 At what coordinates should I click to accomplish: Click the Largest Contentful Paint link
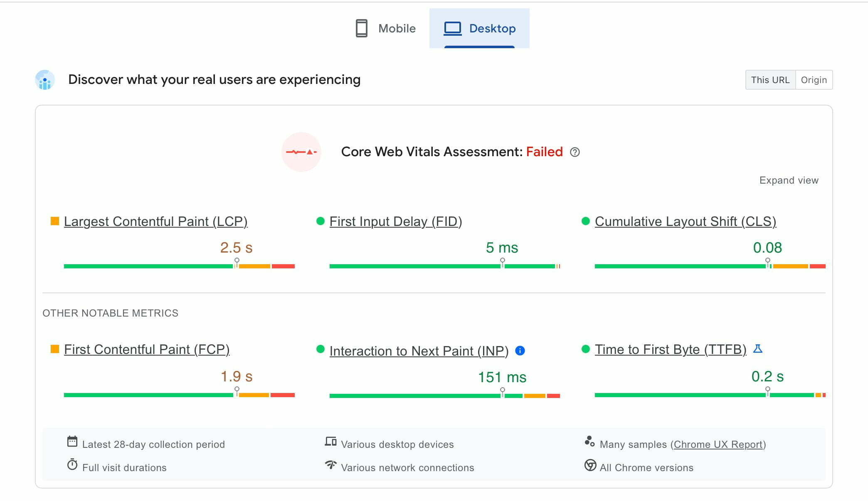[x=156, y=221]
